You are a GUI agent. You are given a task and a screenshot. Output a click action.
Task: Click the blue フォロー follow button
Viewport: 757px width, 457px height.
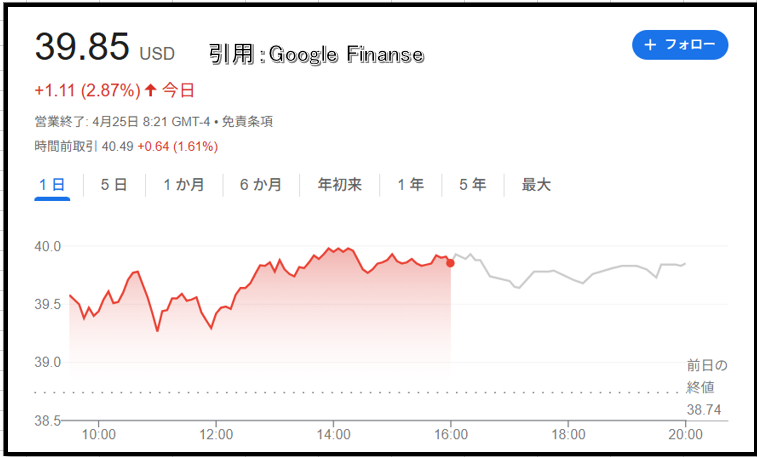[680, 45]
